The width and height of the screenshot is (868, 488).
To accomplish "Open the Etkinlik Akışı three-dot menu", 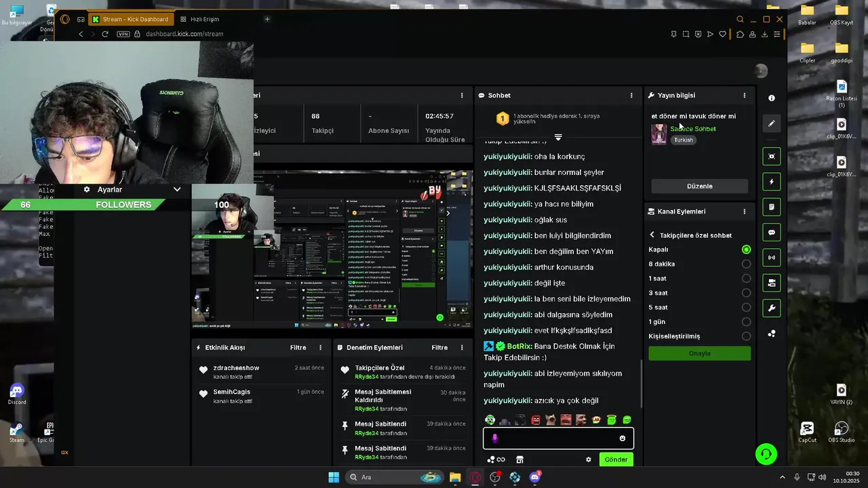I will tap(320, 348).
